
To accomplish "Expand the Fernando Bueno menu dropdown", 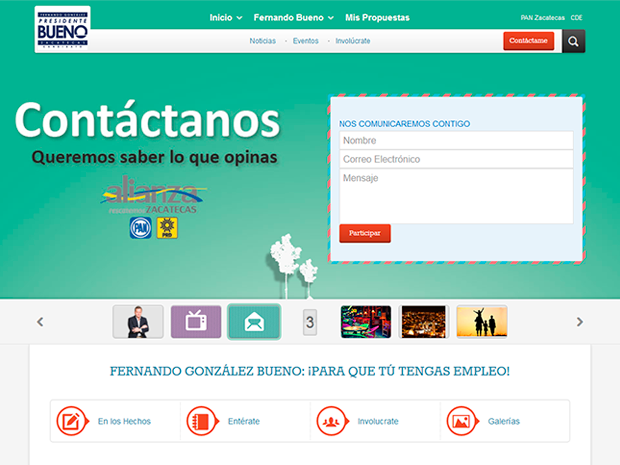I will 293,18.
